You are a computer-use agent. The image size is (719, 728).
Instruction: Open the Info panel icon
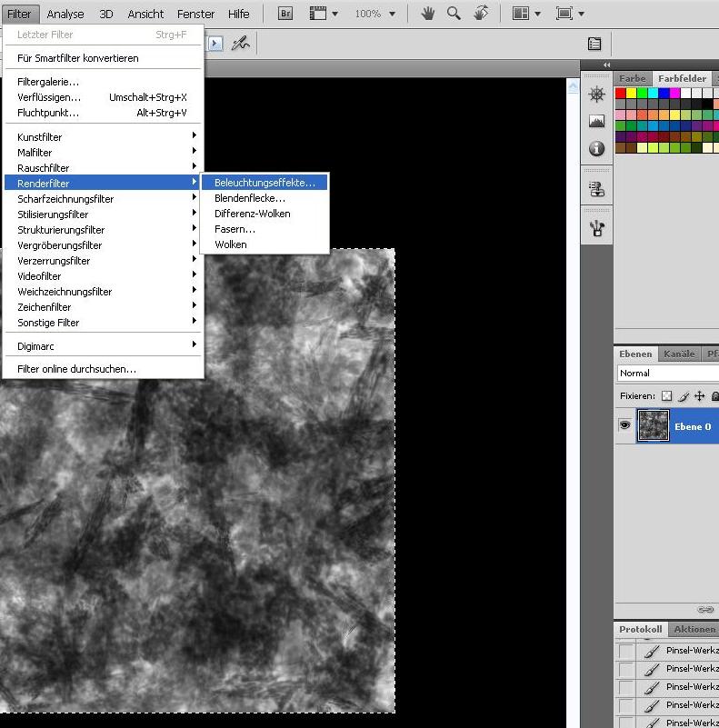(596, 148)
